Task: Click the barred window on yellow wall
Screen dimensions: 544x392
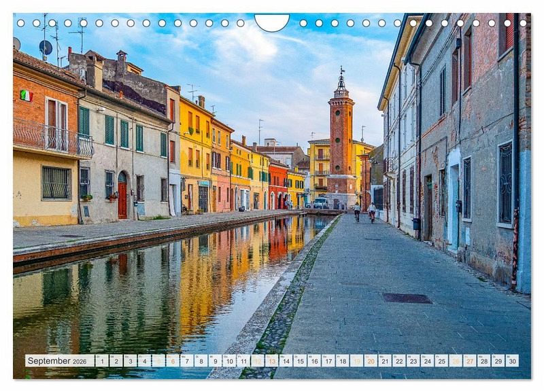Action: [56, 183]
